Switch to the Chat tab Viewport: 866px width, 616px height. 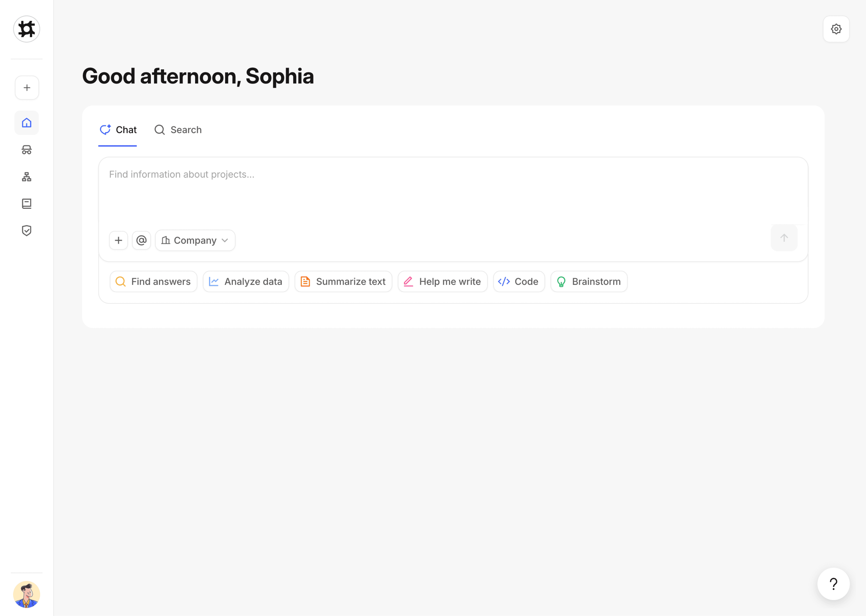click(117, 130)
